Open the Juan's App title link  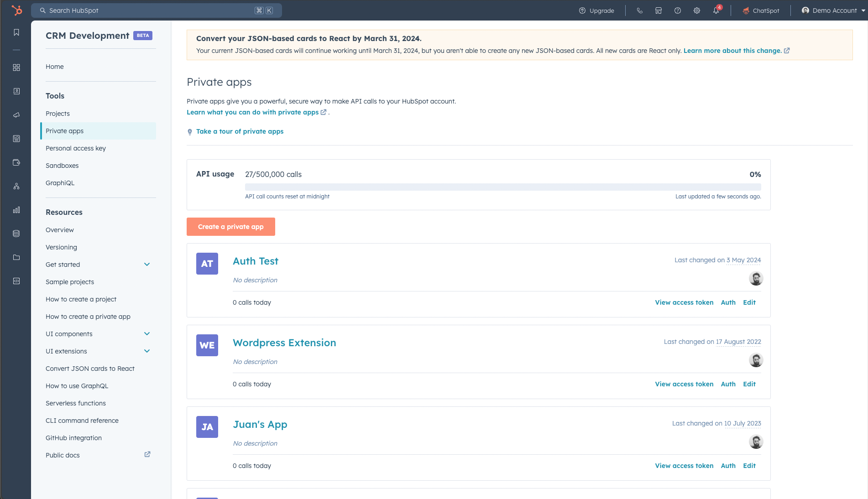tap(260, 424)
